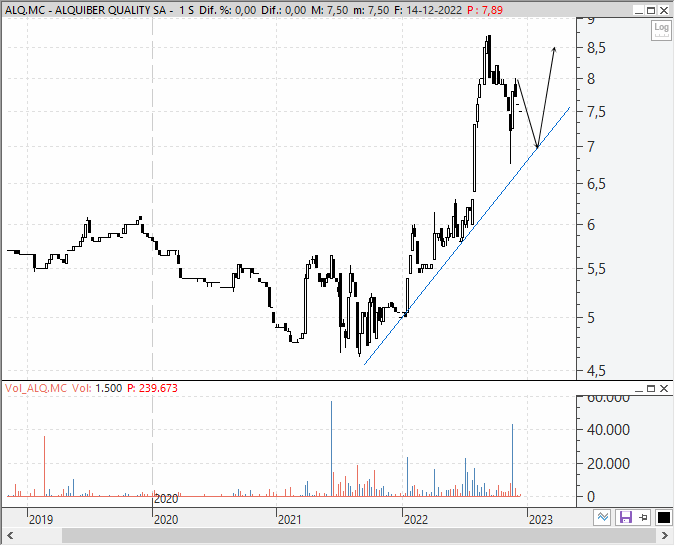Screen dimensions: 675x546
Task: Maximize the price chart pane
Action: 651,10
